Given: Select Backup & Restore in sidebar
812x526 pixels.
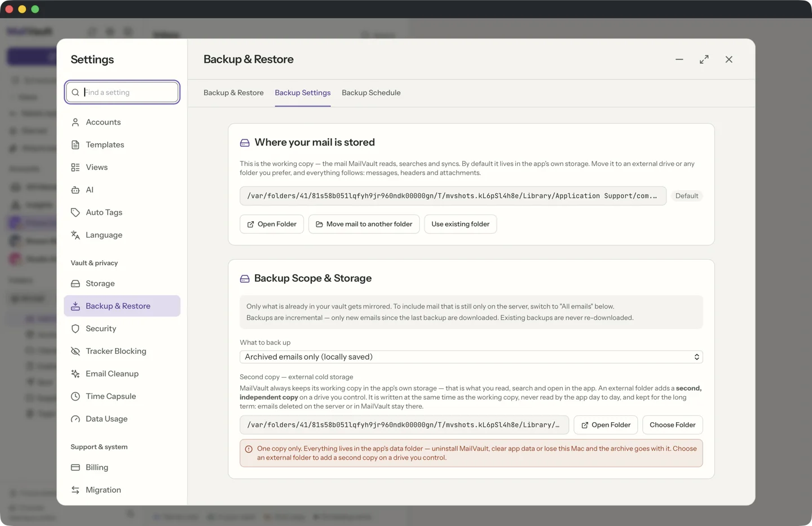Looking at the screenshot, I should pos(122,306).
